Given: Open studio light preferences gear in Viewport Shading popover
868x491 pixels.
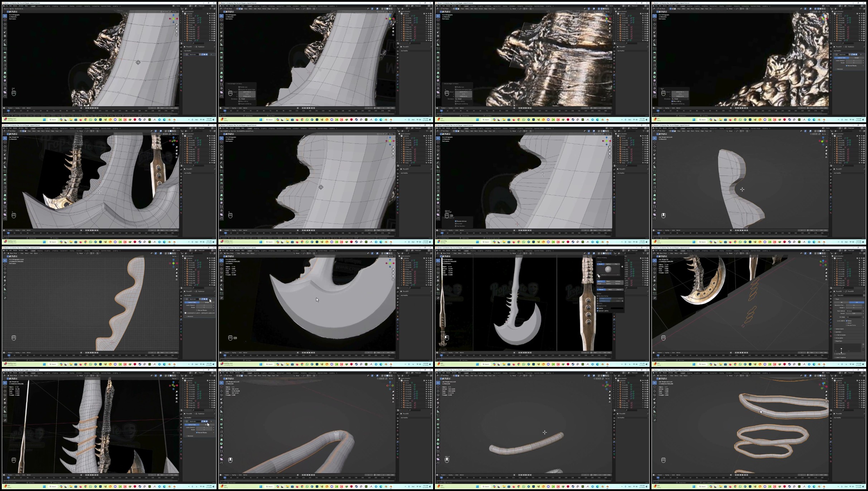Looking at the screenshot, I should tap(622, 267).
